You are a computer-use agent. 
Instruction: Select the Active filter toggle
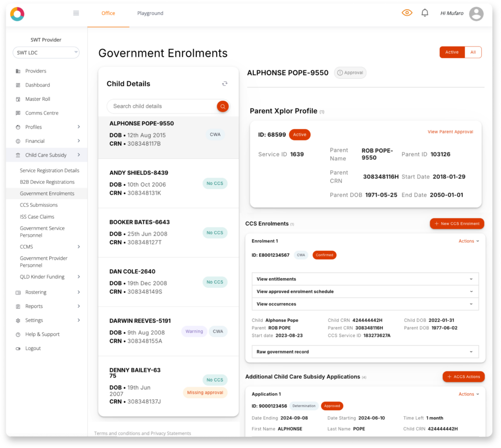[x=452, y=52]
